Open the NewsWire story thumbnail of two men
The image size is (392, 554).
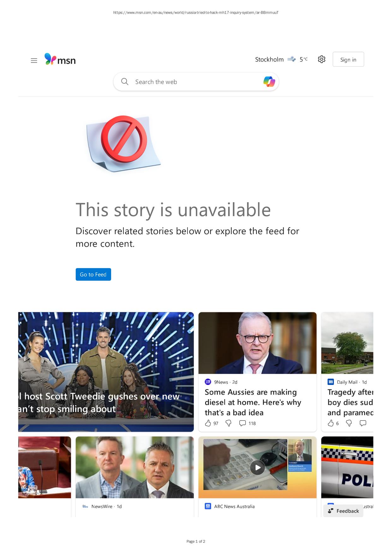[x=135, y=467]
